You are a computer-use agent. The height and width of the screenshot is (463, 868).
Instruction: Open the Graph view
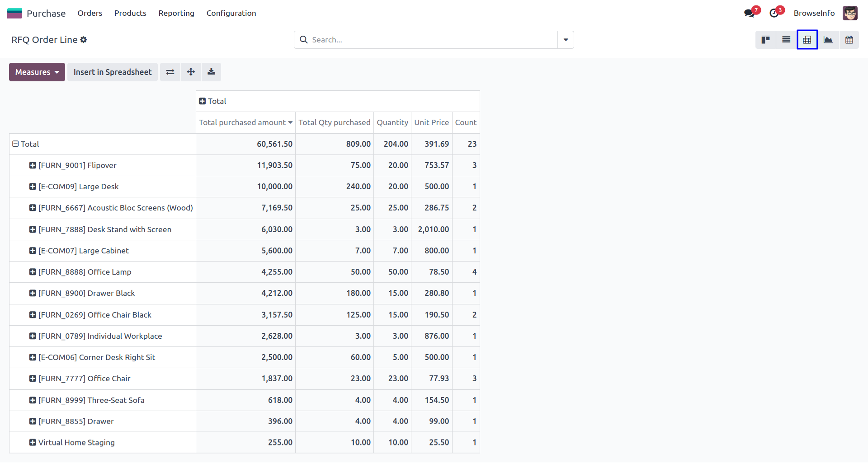click(x=828, y=40)
